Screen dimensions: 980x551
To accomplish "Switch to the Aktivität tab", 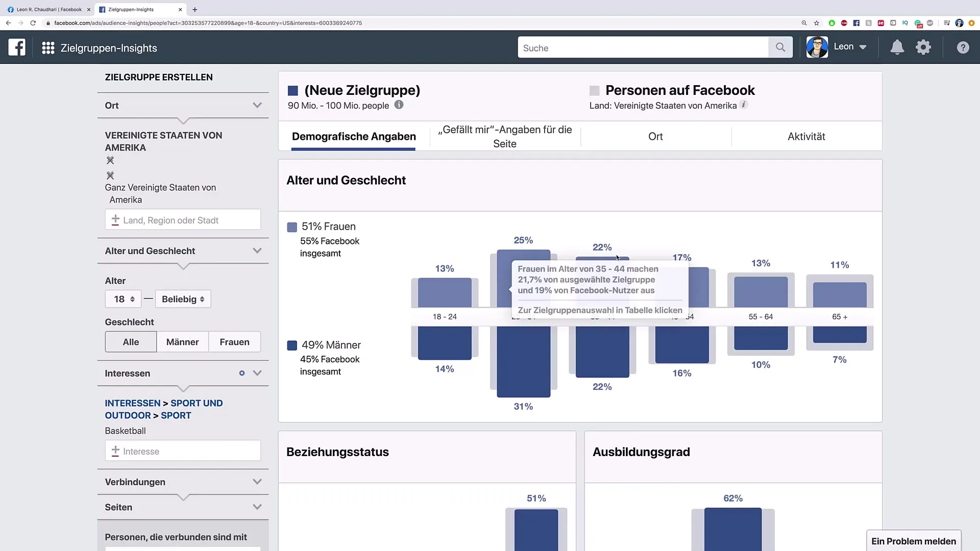I will point(806,136).
